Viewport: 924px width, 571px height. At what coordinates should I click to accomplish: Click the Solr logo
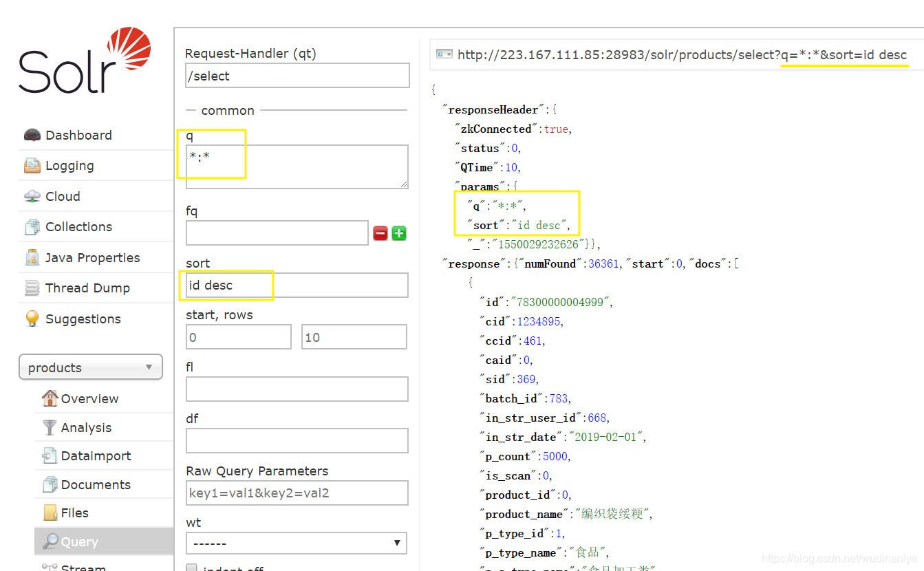point(85,61)
